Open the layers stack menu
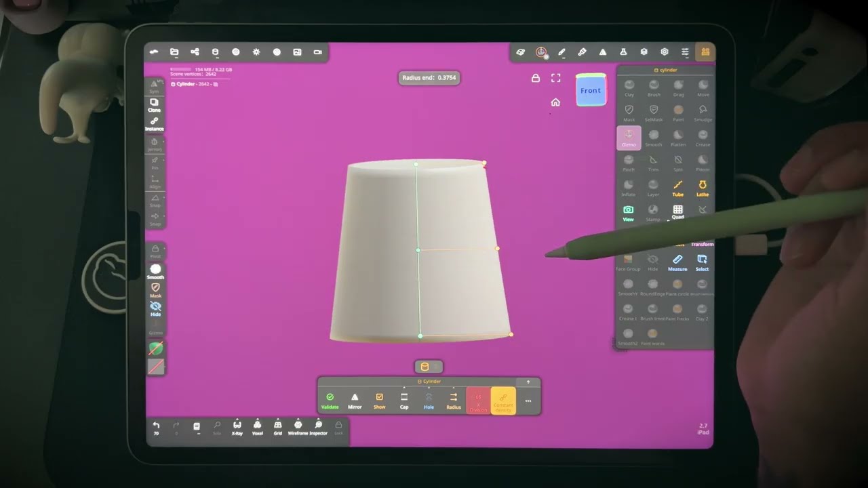 (x=644, y=52)
